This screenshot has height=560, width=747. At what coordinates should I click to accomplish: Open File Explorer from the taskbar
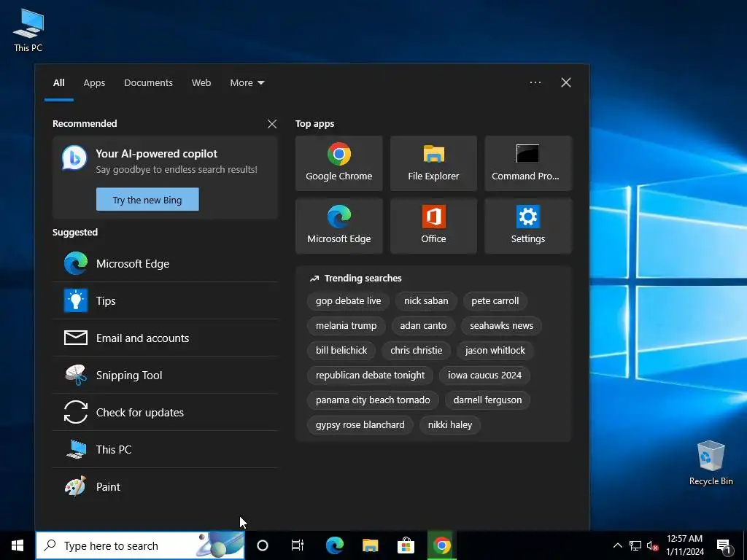370,545
